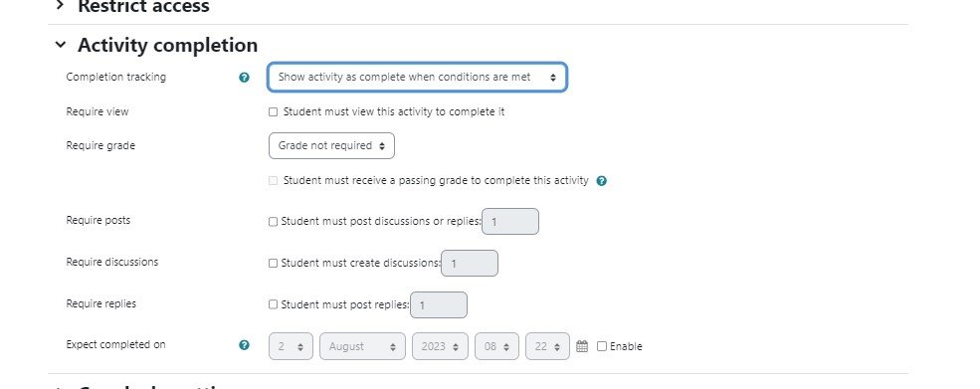Tick Student must create discussions checkbox

274,264
